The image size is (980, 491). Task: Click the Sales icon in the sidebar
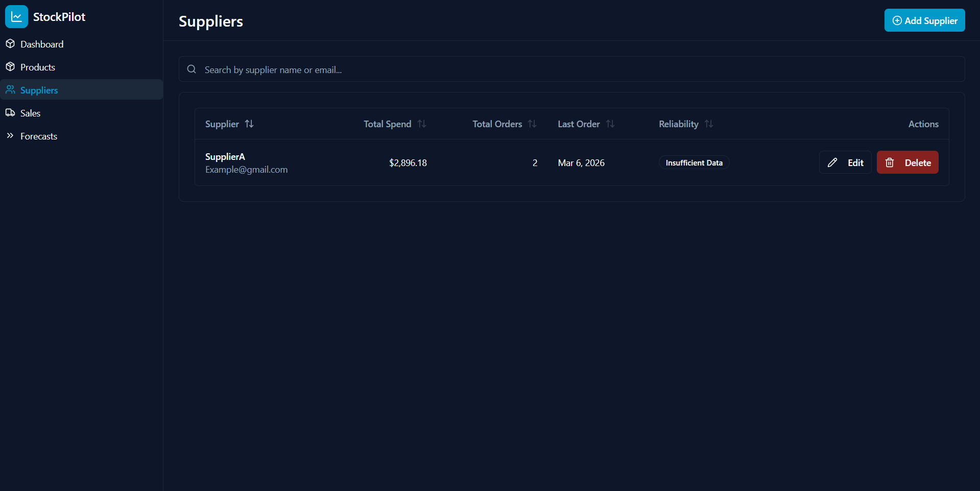click(10, 112)
